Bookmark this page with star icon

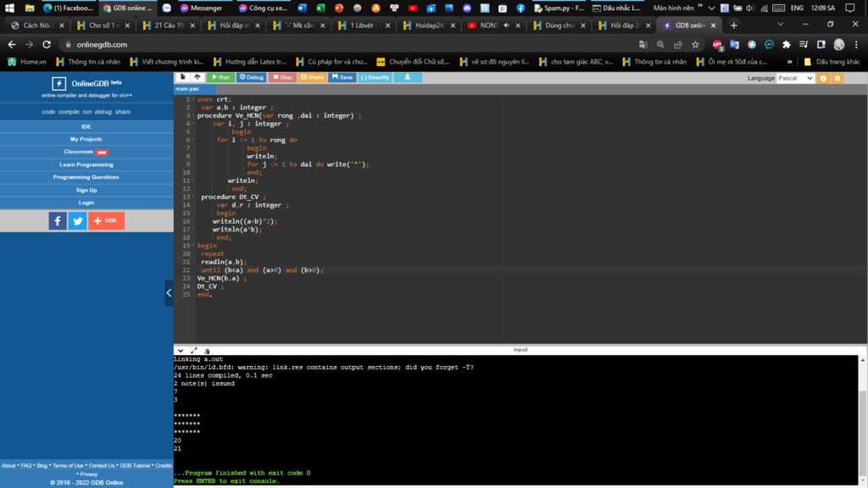coord(695,44)
